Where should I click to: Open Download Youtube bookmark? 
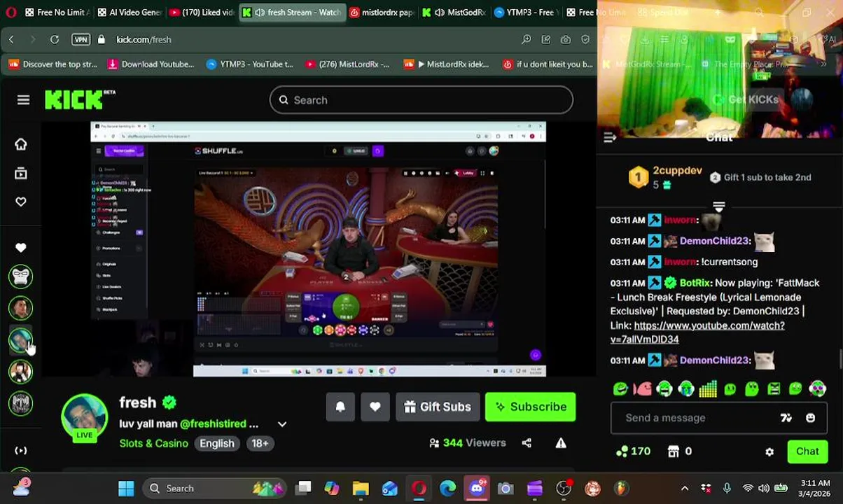(x=151, y=64)
